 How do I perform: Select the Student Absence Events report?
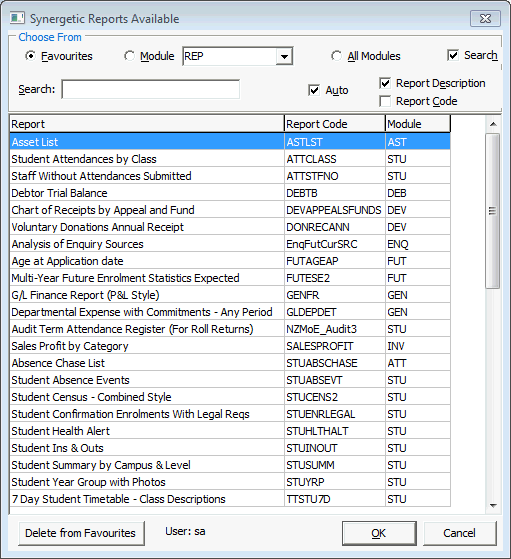pyautogui.click(x=230, y=380)
